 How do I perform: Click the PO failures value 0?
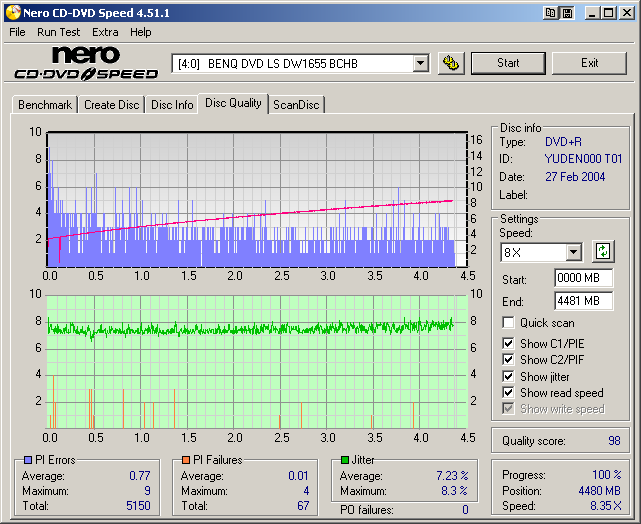(x=465, y=510)
